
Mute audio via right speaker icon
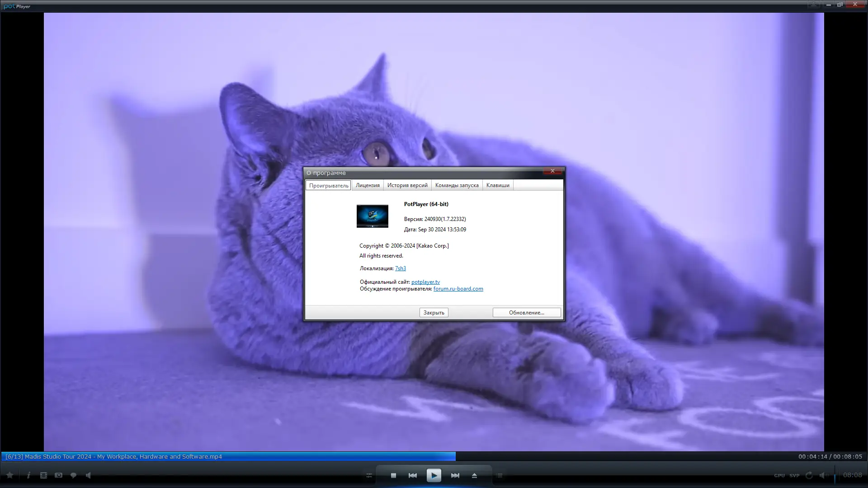click(x=823, y=475)
